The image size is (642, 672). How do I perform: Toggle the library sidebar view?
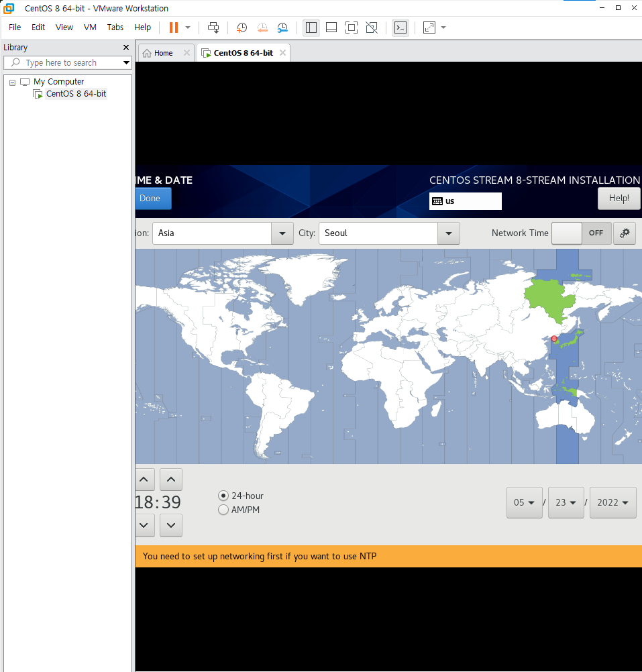coord(311,27)
